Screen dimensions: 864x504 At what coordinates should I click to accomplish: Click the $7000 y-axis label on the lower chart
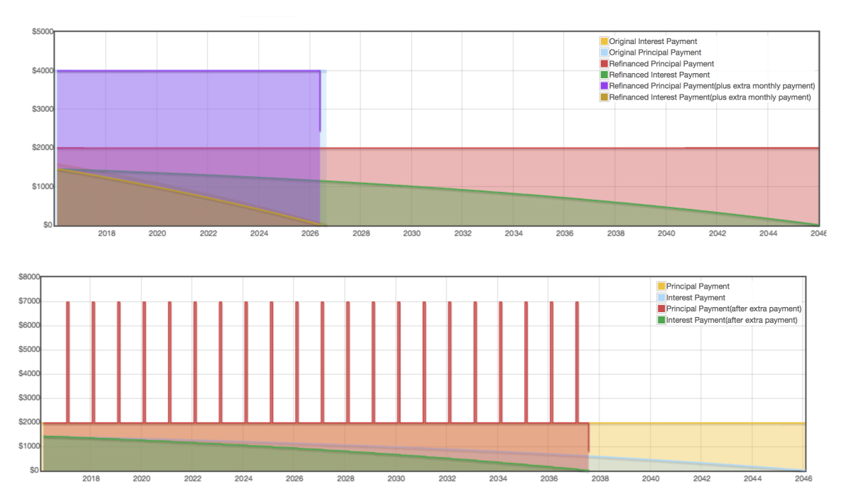click(29, 301)
